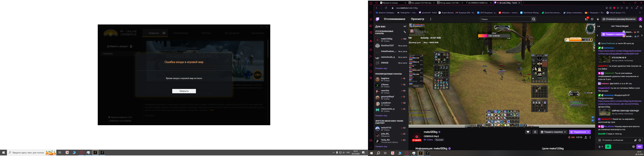
Task: Expand the Подарить подписку dropdown
Action: (x=565, y=132)
